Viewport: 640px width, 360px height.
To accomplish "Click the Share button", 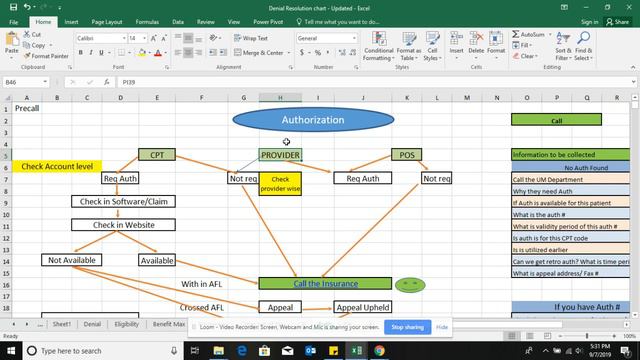I will (x=618, y=22).
